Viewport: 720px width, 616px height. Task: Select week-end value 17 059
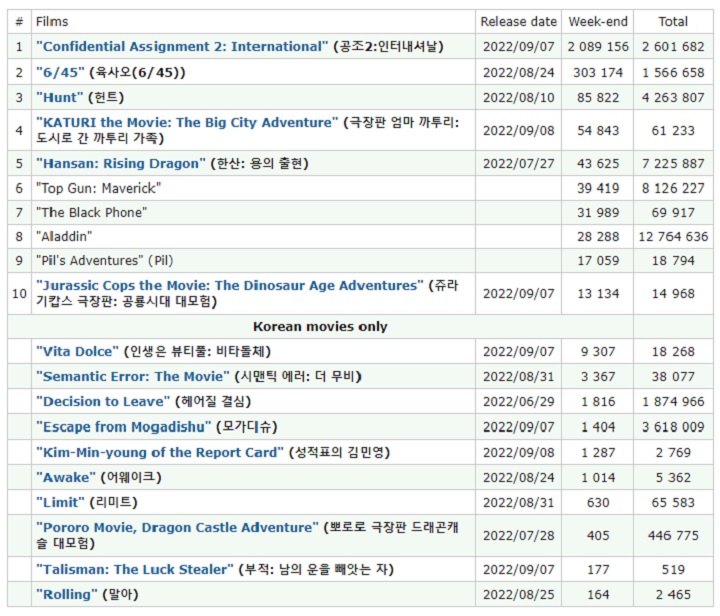598,260
